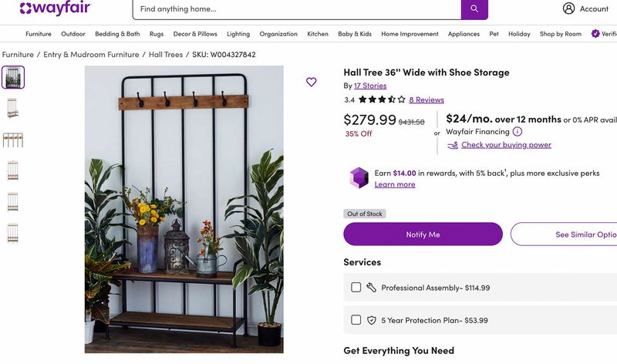Screen dimensions: 617x364
Task: Click the star rating icons
Action: 382,99
